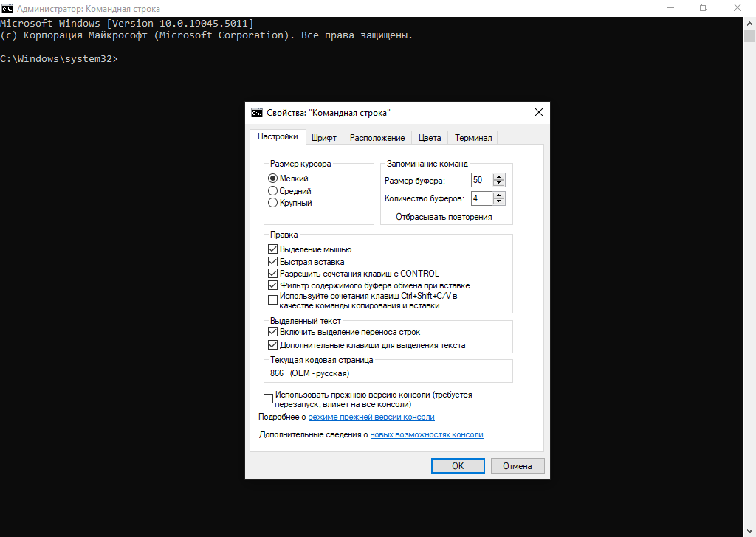Increase the buffer size with the up arrow
The height and width of the screenshot is (537, 756).
click(499, 177)
